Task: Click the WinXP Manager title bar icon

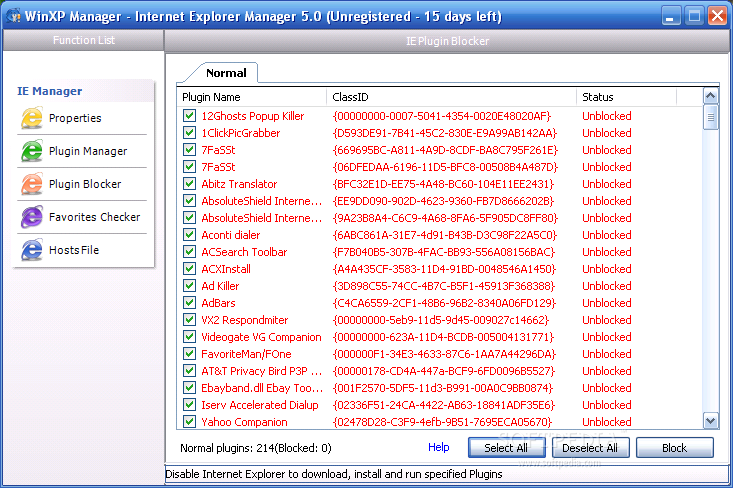Action: point(14,16)
